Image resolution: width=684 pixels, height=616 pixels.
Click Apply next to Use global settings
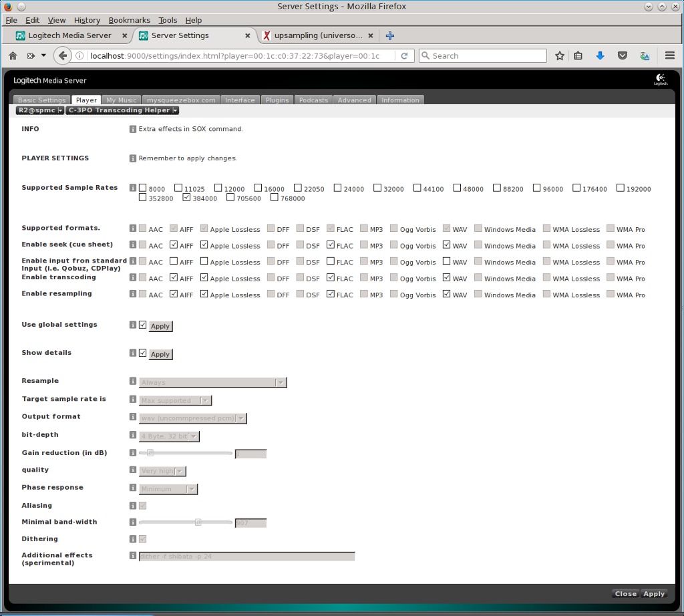pos(160,326)
